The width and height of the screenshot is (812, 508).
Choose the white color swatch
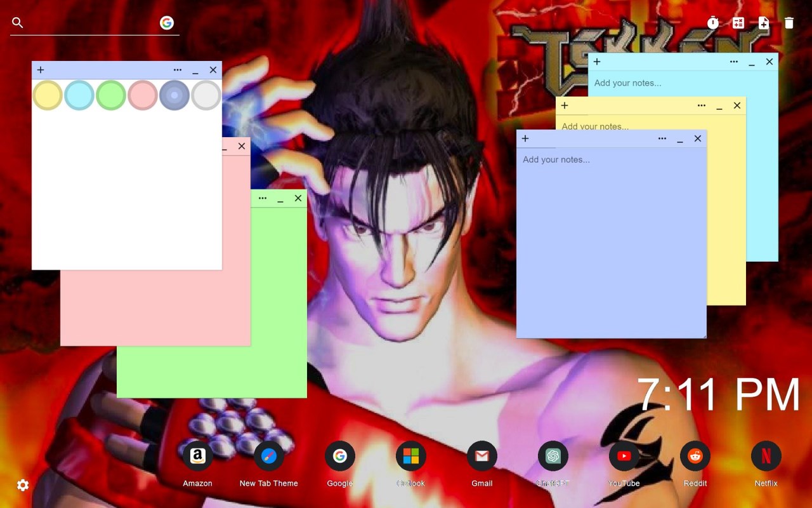206,95
